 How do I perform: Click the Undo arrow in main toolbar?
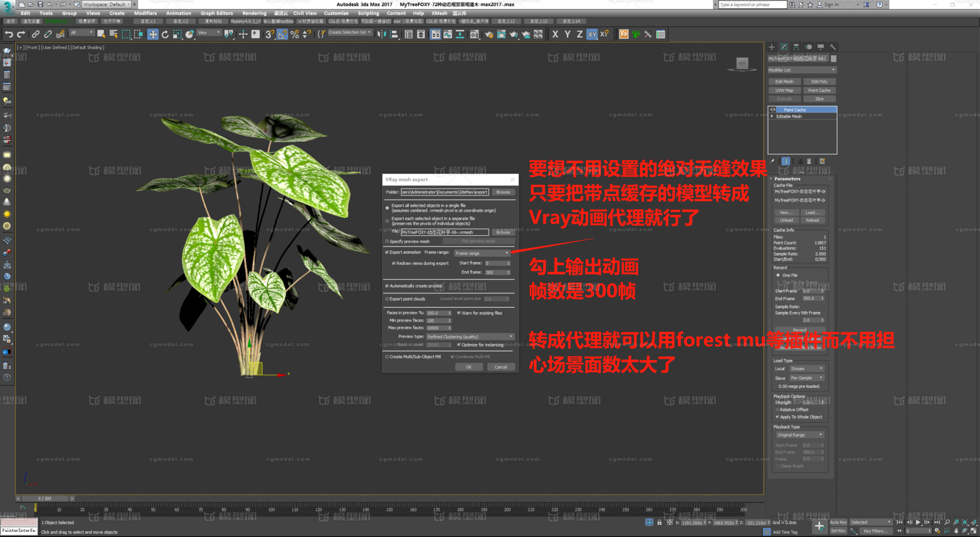coord(9,34)
